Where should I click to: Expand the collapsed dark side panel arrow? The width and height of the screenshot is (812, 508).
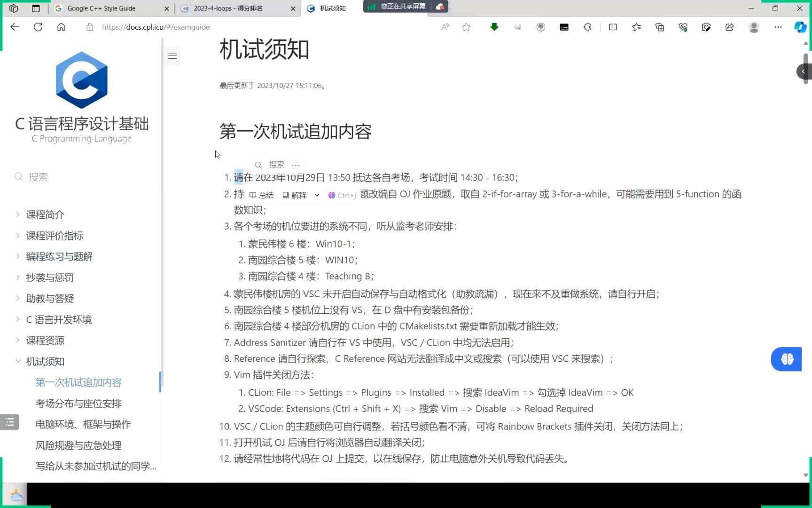coord(804,71)
